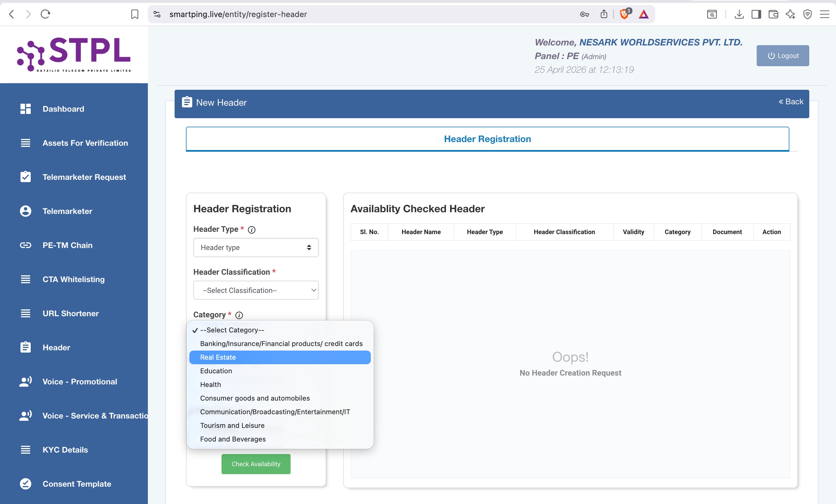Click the Header clipboard icon in sidebar
This screenshot has height=504, width=836.
[25, 347]
